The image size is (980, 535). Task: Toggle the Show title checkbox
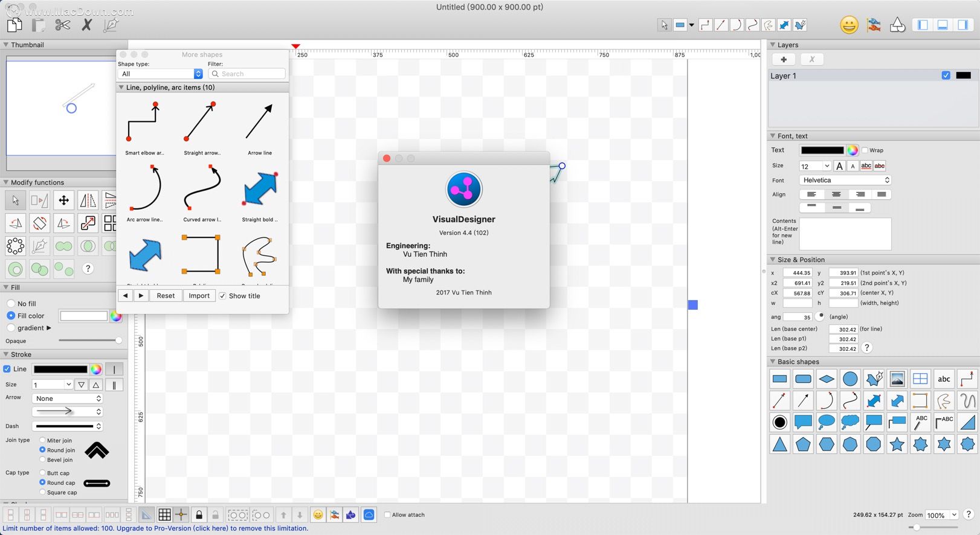(222, 296)
